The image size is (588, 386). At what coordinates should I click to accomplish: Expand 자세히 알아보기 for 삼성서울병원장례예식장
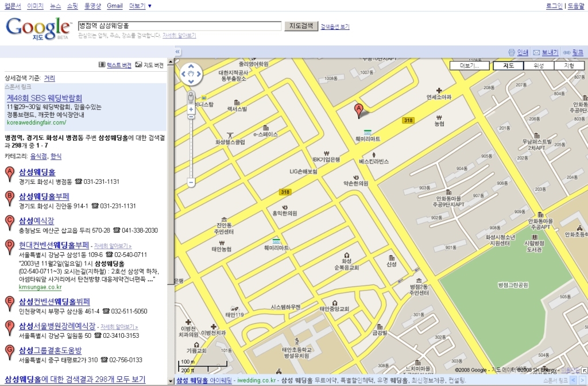(119, 327)
